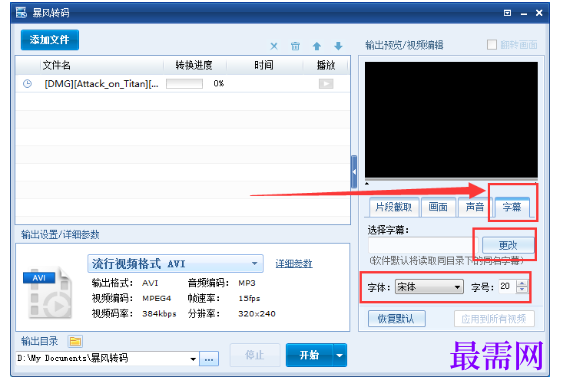Click the 添加文件 button

49,40
